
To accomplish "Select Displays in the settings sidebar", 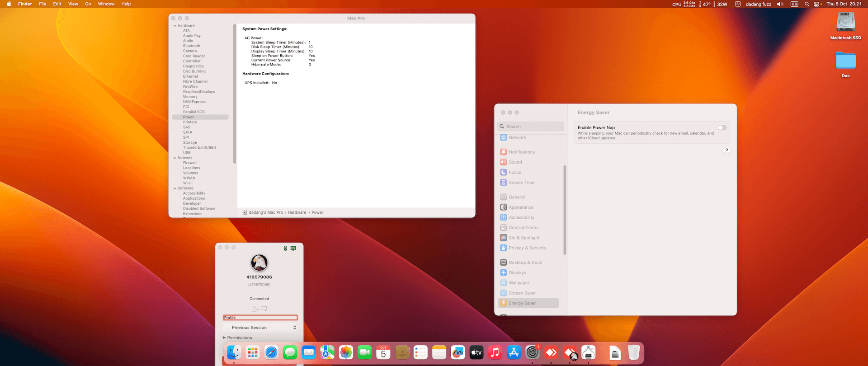I will coord(517,273).
